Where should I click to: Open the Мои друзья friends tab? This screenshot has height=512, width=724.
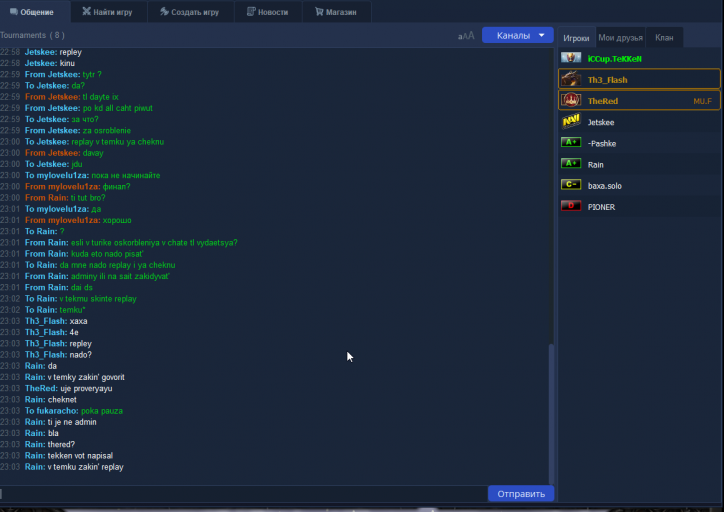[621, 38]
